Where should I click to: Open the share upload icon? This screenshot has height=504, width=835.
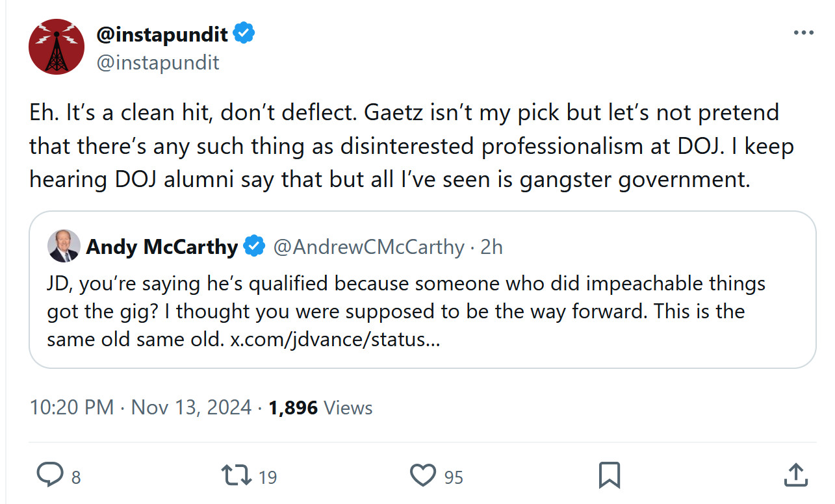click(x=795, y=476)
